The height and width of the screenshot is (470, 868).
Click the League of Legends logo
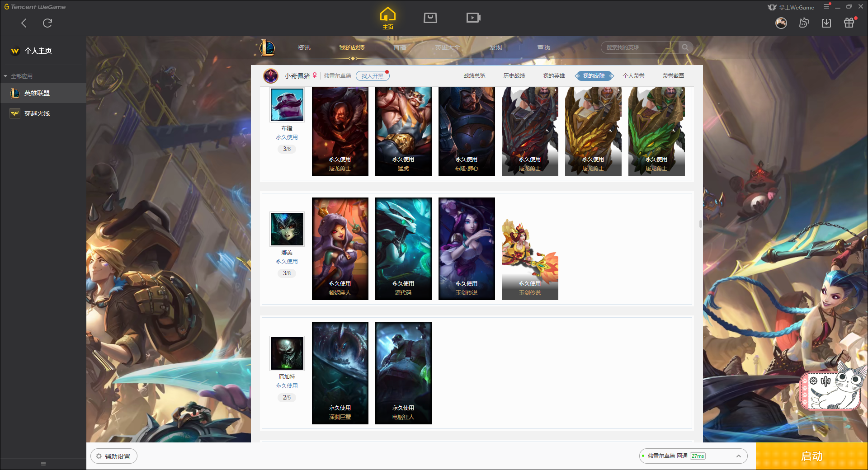[x=267, y=47]
